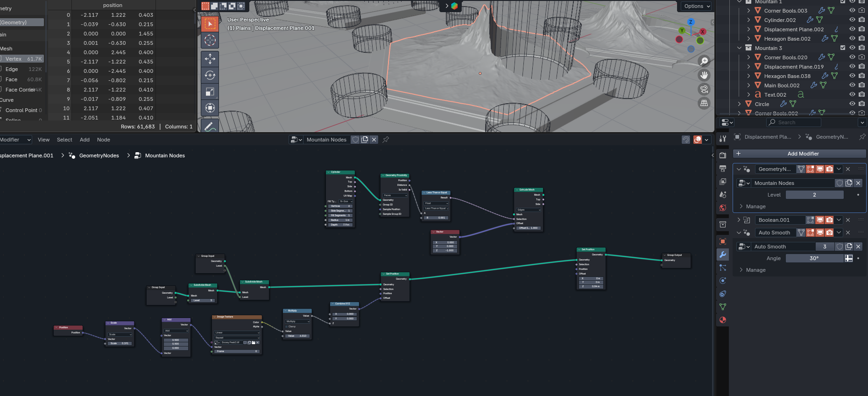Open Particles properties tab
The height and width of the screenshot is (396, 868).
coord(723,268)
